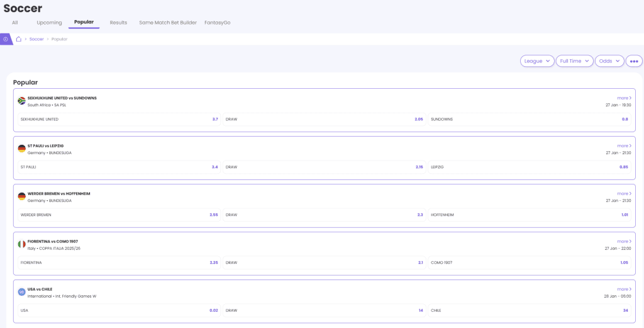Screen dimensions: 644x328
Task: Click the SEKHUKHUNE UNITED vs SUNDOWNS title
Action: tap(62, 98)
